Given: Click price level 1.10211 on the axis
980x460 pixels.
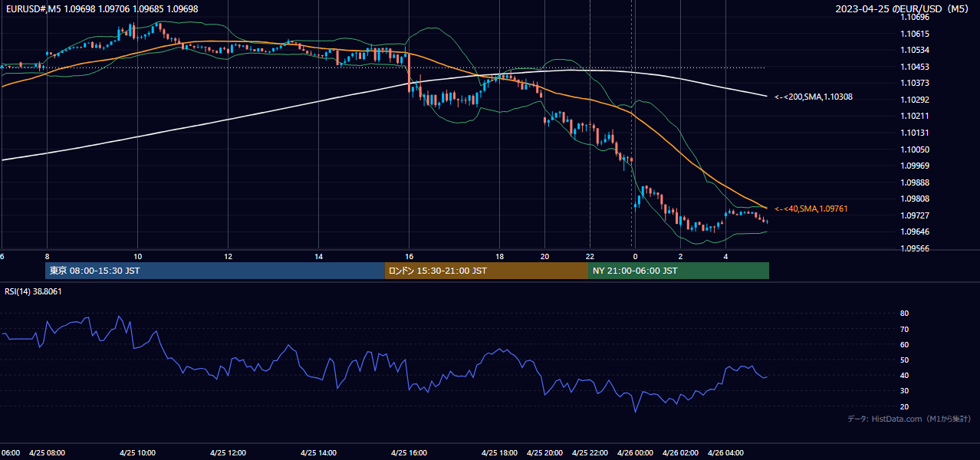Looking at the screenshot, I should 915,116.
